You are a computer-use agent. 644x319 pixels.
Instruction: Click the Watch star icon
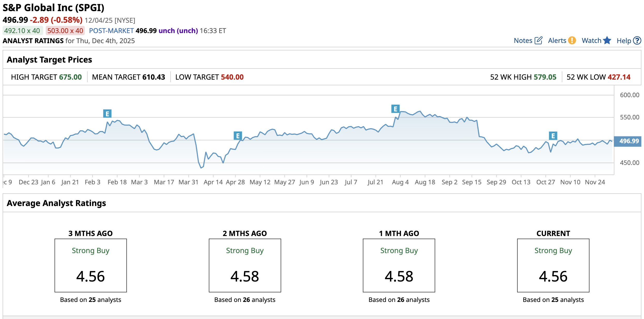[607, 41]
